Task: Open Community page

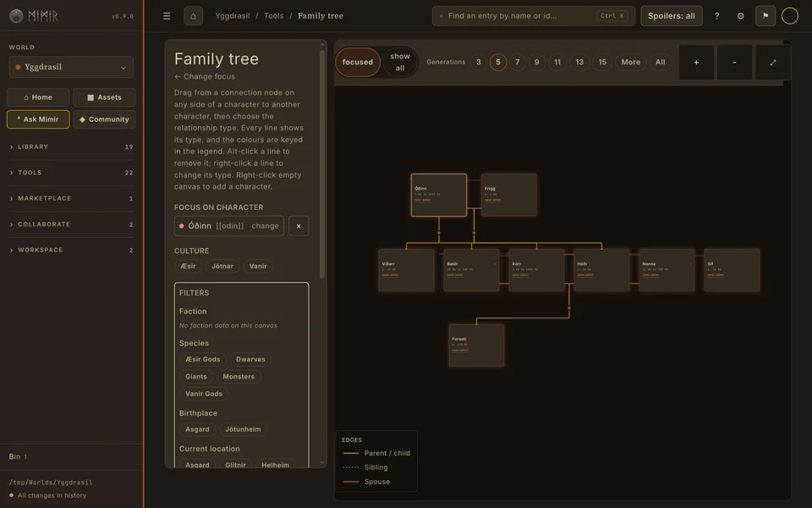Action: tap(104, 119)
